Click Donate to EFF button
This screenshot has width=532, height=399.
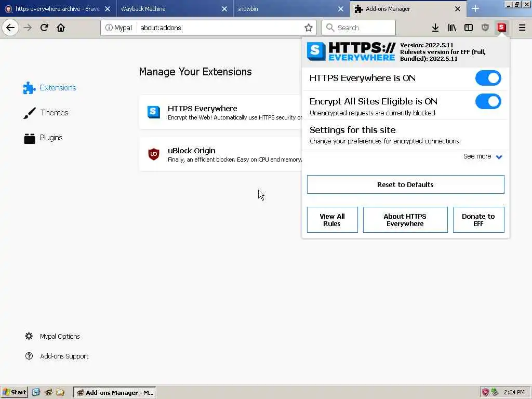478,220
